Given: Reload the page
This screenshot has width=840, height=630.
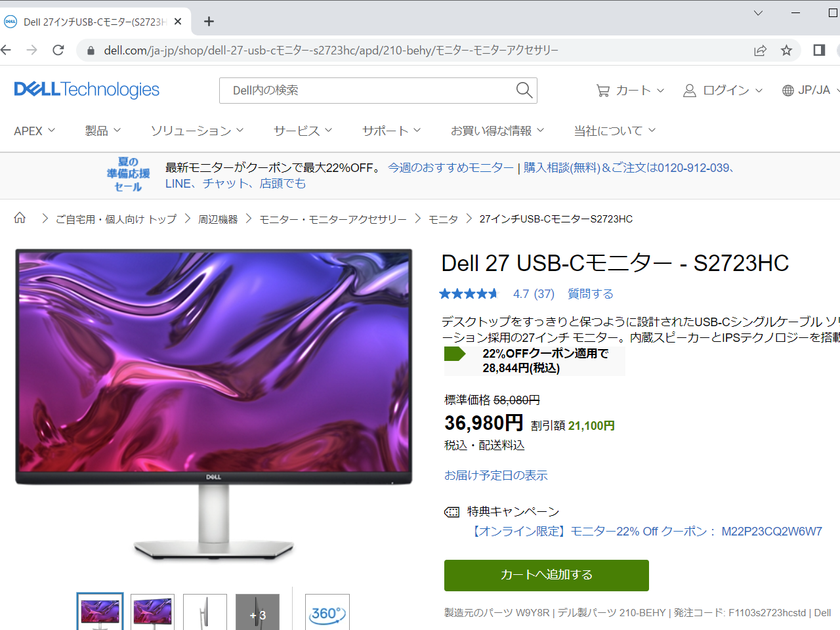Looking at the screenshot, I should [58, 50].
